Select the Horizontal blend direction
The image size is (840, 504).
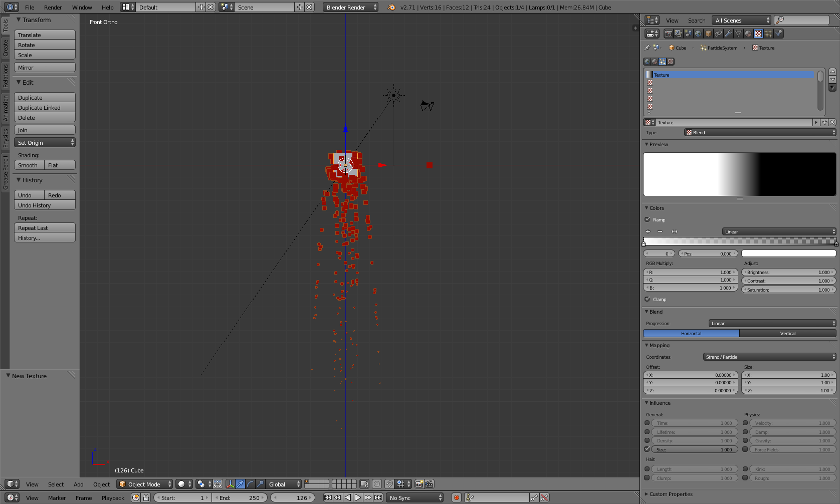[x=691, y=333]
